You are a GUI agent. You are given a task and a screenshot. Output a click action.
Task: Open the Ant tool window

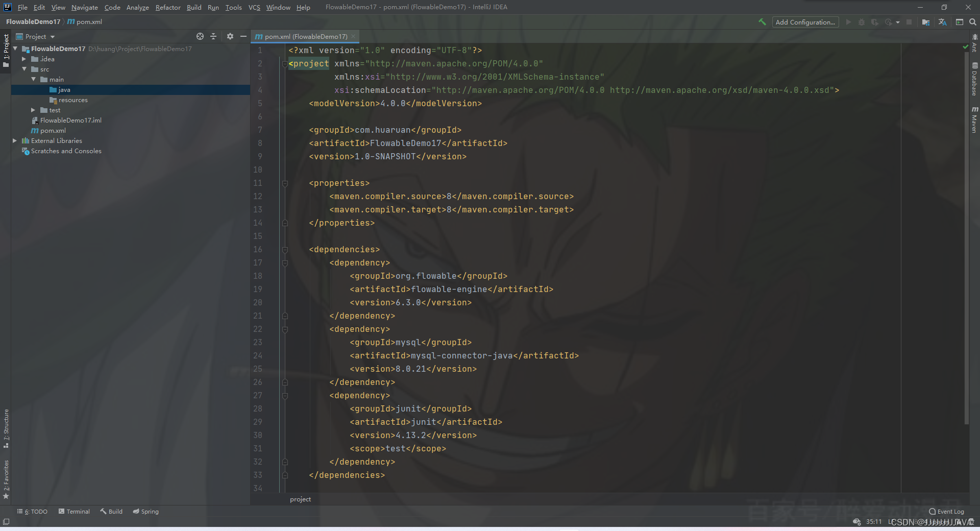(x=974, y=43)
